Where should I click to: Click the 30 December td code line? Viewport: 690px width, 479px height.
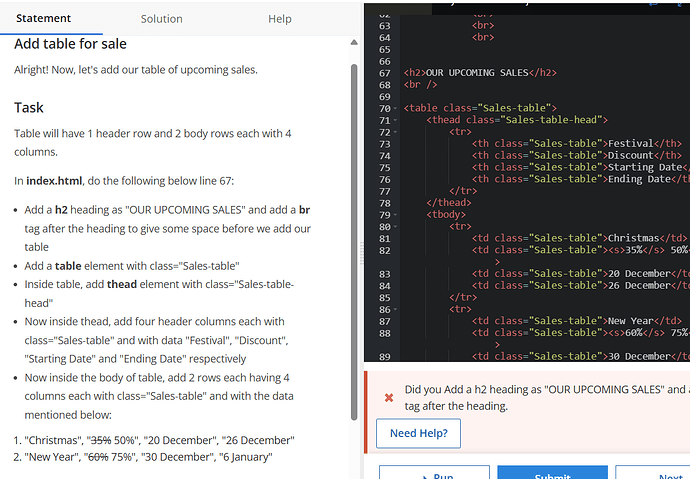click(581, 357)
